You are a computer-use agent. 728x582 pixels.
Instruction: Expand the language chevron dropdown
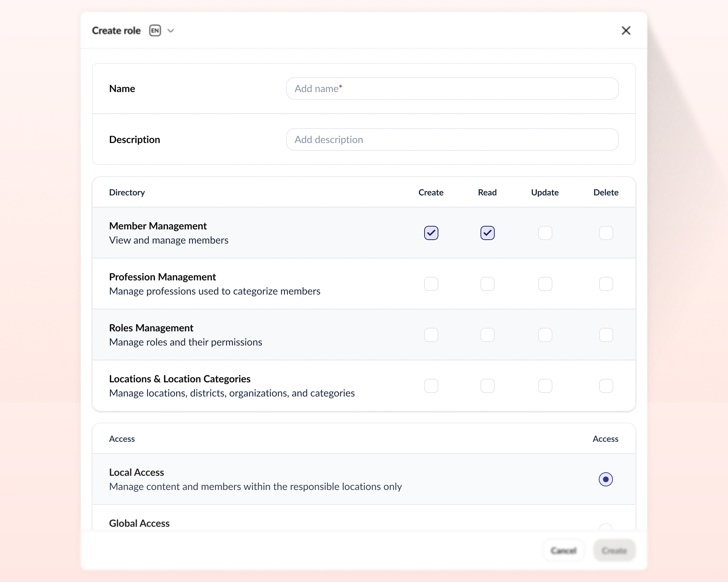tap(171, 31)
